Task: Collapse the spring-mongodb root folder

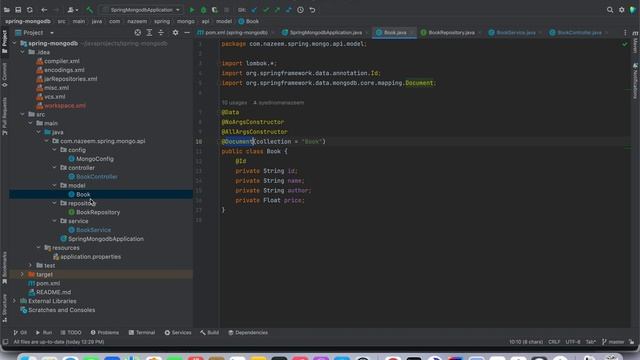Action: tap(15, 43)
